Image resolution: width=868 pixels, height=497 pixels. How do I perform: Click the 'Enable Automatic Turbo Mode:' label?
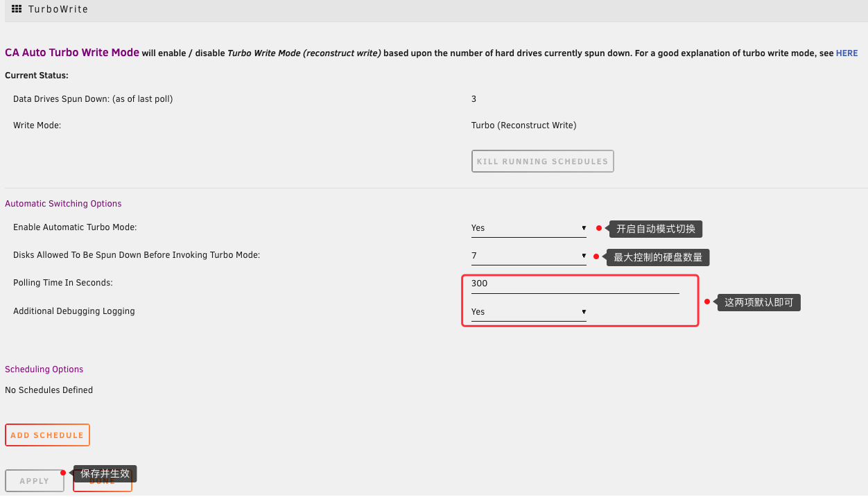[x=75, y=227]
